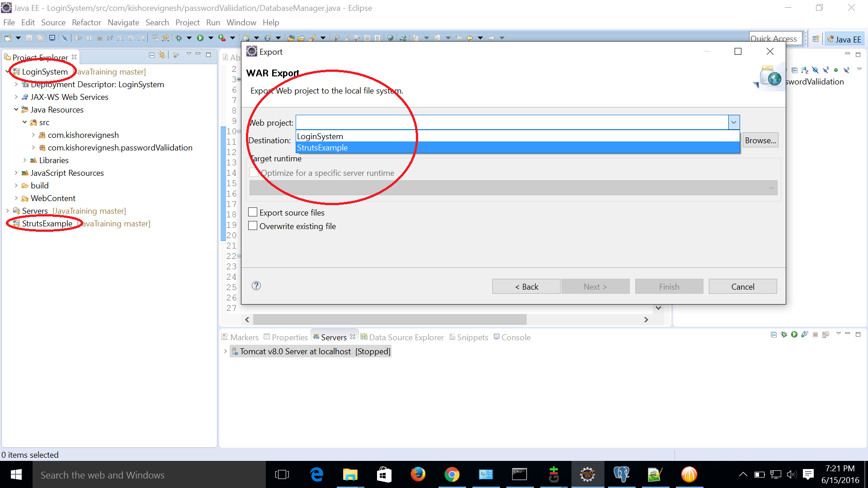Switch to Markers tab in bottom panel
This screenshot has height=488, width=868.
click(243, 337)
